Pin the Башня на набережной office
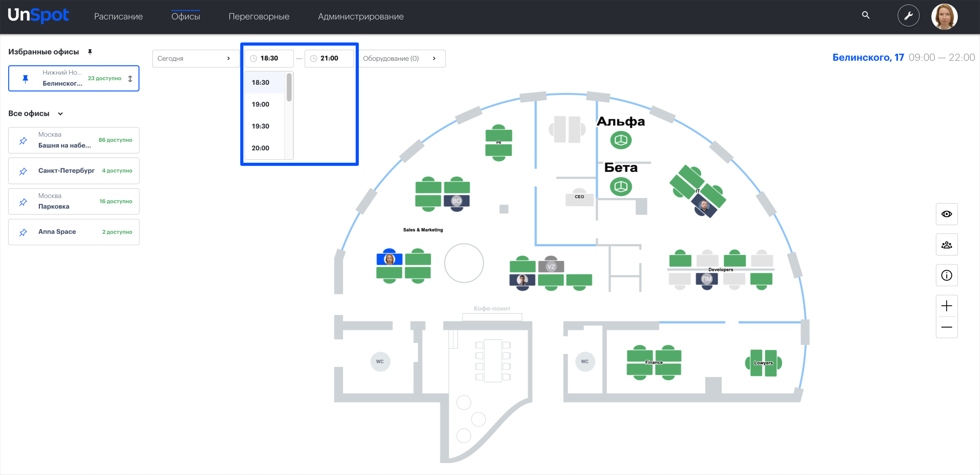The width and height of the screenshot is (980, 475). pyautogui.click(x=23, y=141)
